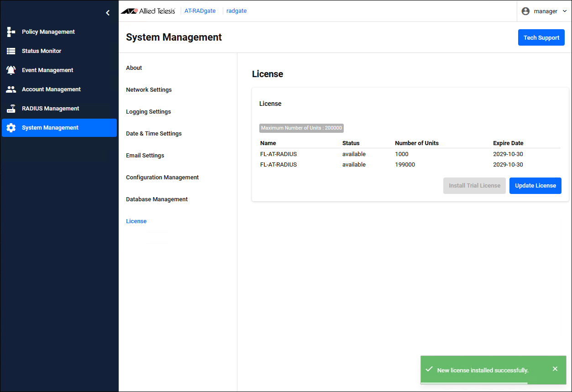
Task: Click the Policy Management sidebar icon
Action: [x=11, y=32]
